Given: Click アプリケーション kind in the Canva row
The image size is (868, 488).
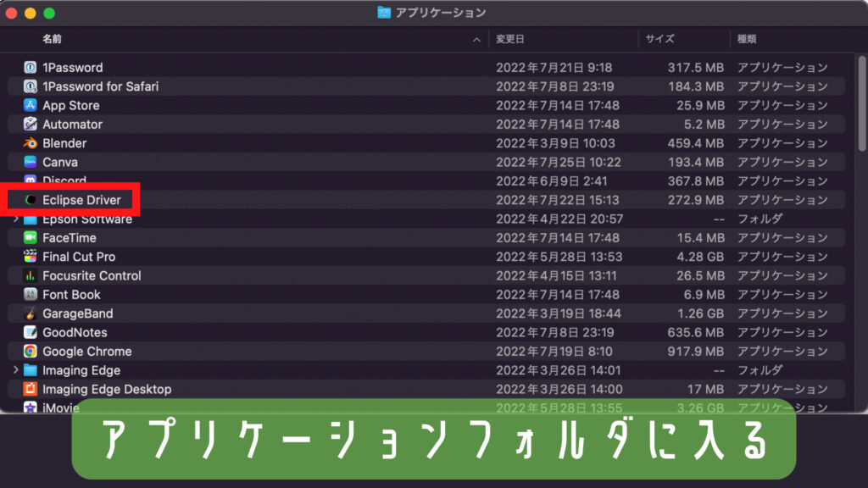Looking at the screenshot, I should click(x=782, y=162).
